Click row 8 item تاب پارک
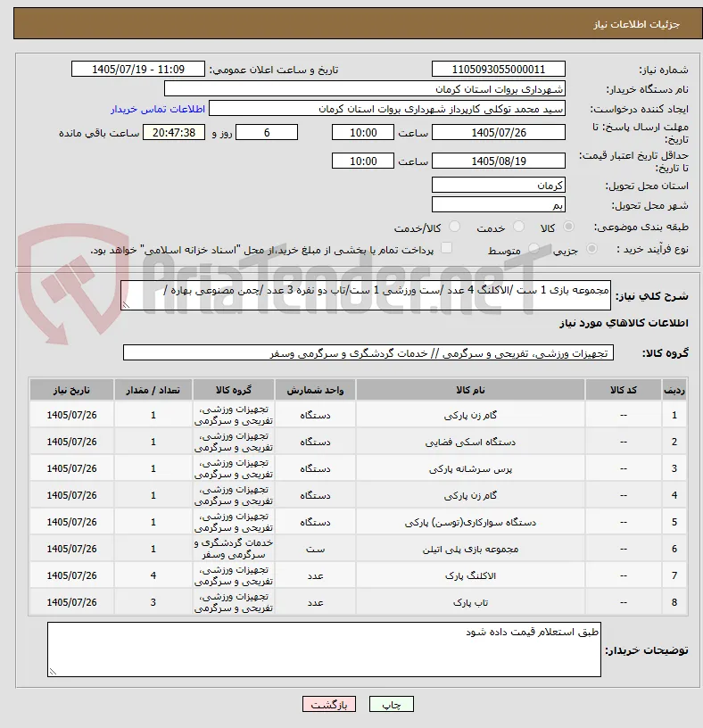The height and width of the screenshot is (728, 703). 470,602
